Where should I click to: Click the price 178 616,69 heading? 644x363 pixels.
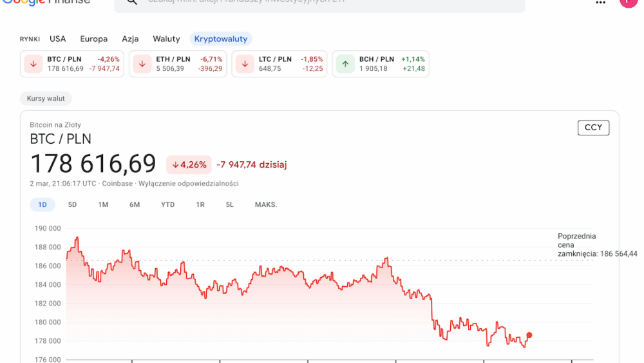[93, 164]
